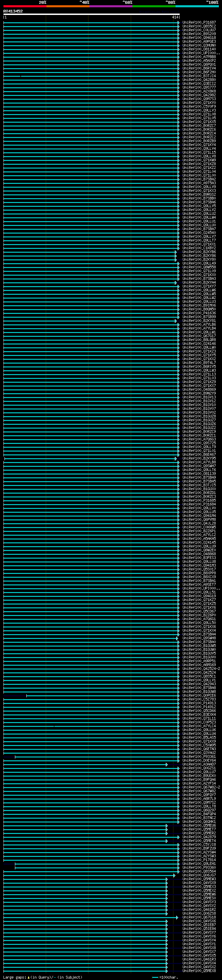Screen dimensions: 222x980
Task: Select the UniRef100_Q9M7S3 label
Action: click(x=199, y=99)
